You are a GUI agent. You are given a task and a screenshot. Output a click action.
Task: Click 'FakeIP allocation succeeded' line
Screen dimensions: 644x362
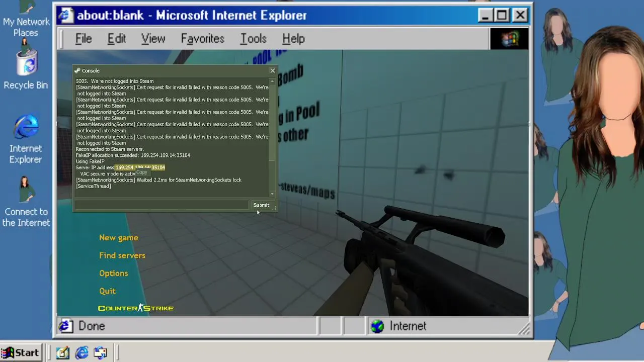(133, 155)
